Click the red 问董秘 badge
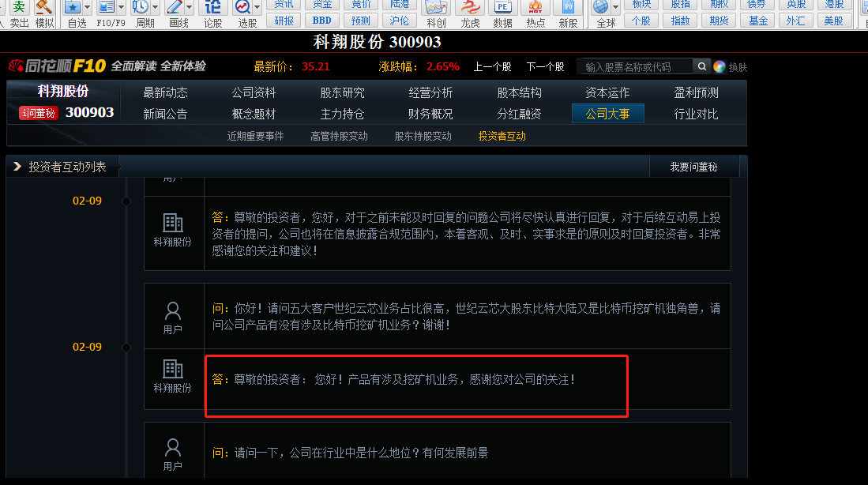Screen dimensions: 868x485 coord(38,113)
